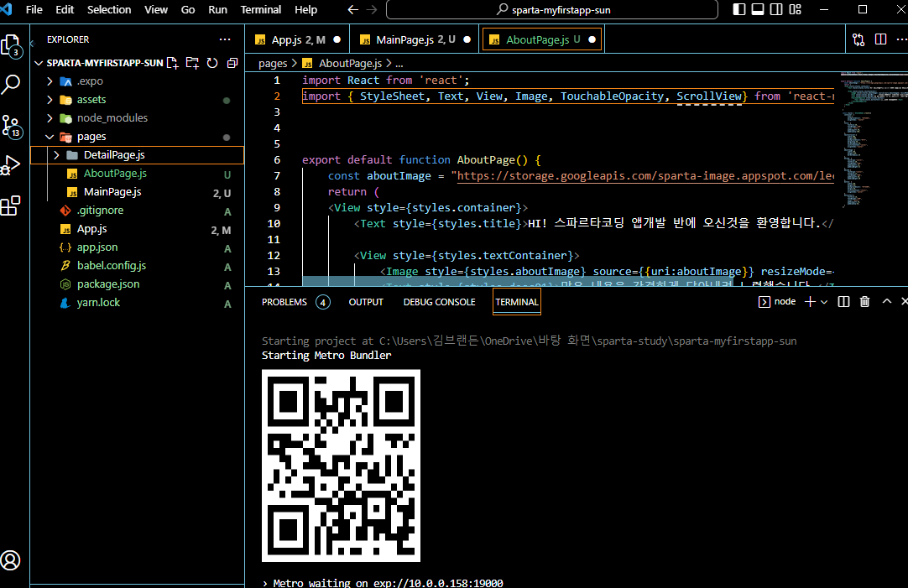Open the Explorer view in activity bar
The height and width of the screenshot is (588, 908).
tap(11, 46)
